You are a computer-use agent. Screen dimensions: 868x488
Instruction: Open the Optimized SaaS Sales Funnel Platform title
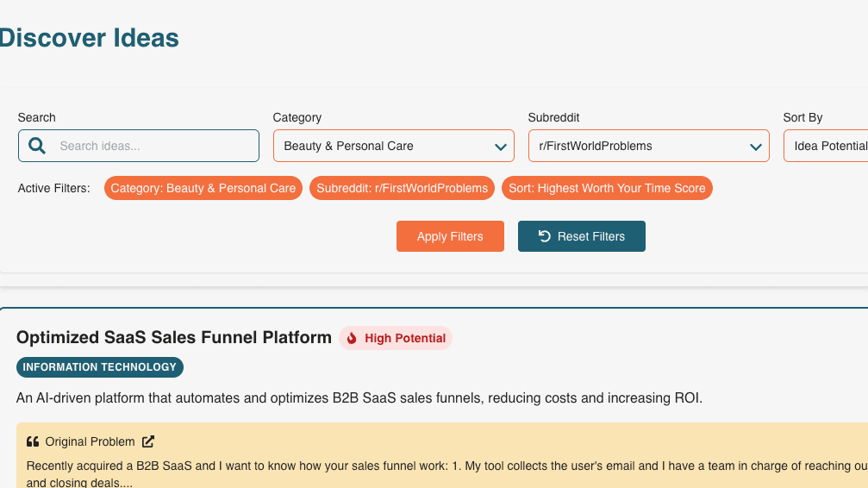coord(174,338)
